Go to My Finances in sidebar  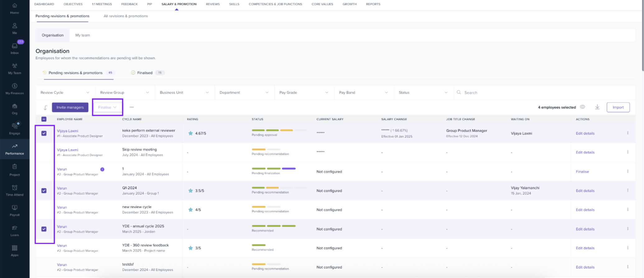[15, 88]
